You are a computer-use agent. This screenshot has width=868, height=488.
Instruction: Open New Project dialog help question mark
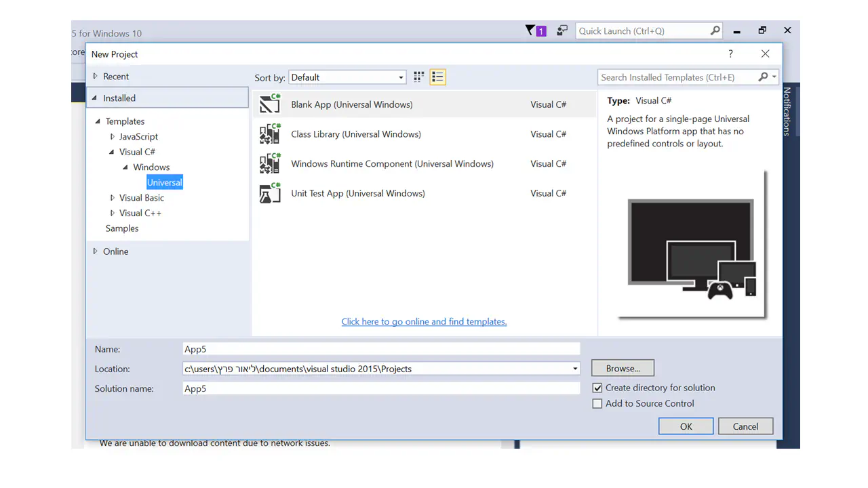(x=730, y=54)
